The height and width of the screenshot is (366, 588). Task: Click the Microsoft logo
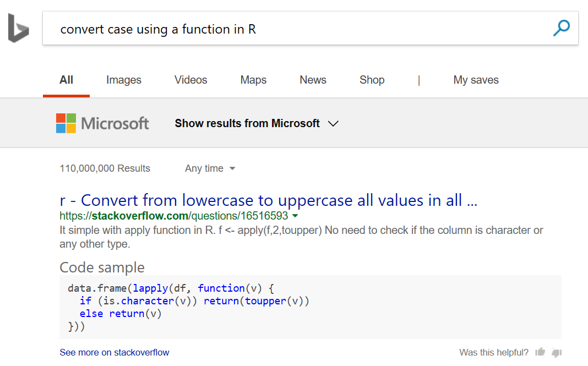click(x=102, y=123)
